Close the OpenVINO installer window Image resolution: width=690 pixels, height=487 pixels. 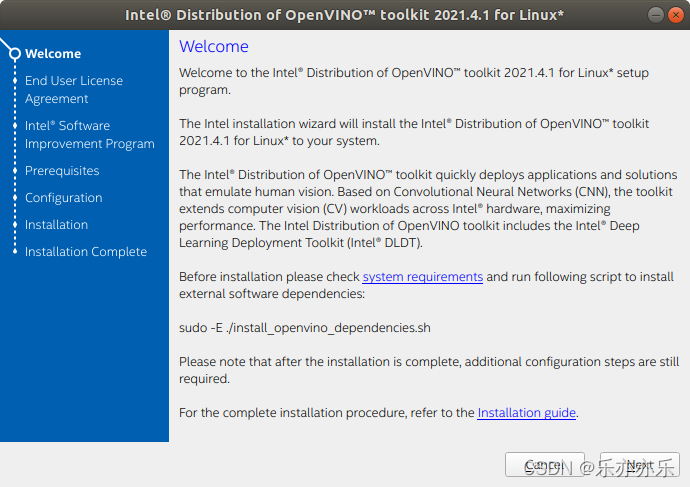[675, 15]
